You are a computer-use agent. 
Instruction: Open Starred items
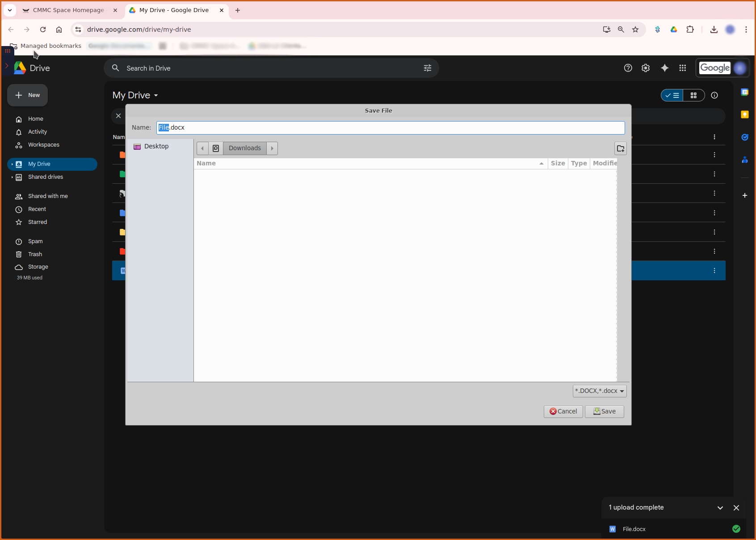38,222
